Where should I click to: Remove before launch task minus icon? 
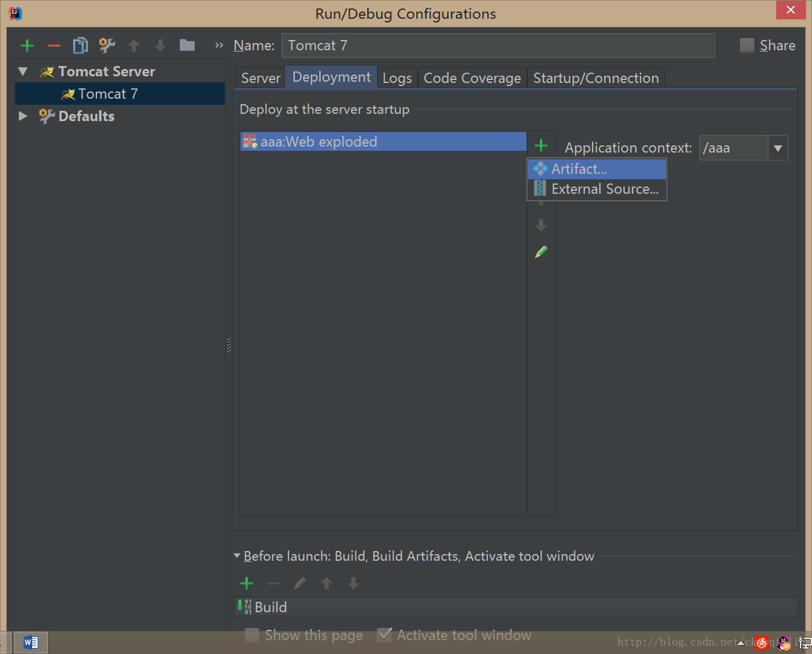coord(273,583)
